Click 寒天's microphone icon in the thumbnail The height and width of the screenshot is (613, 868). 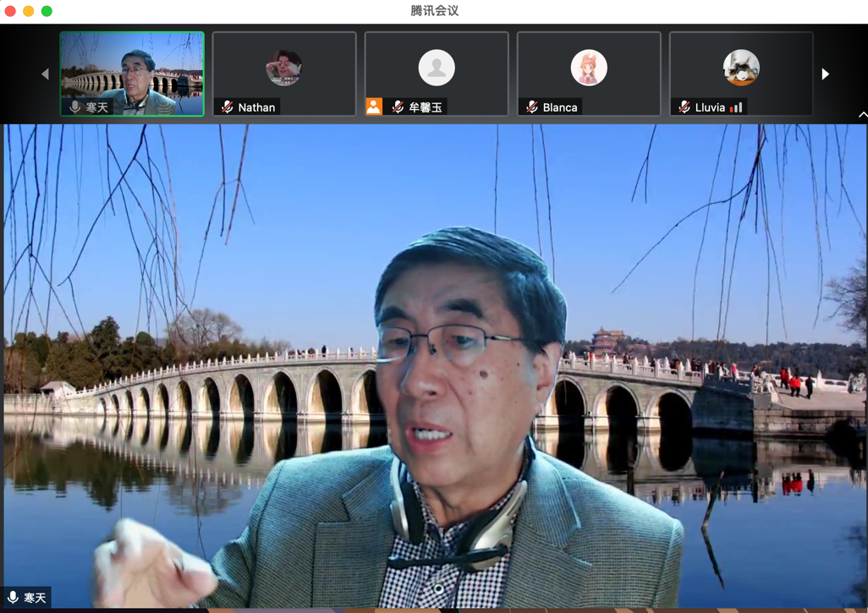(x=75, y=107)
